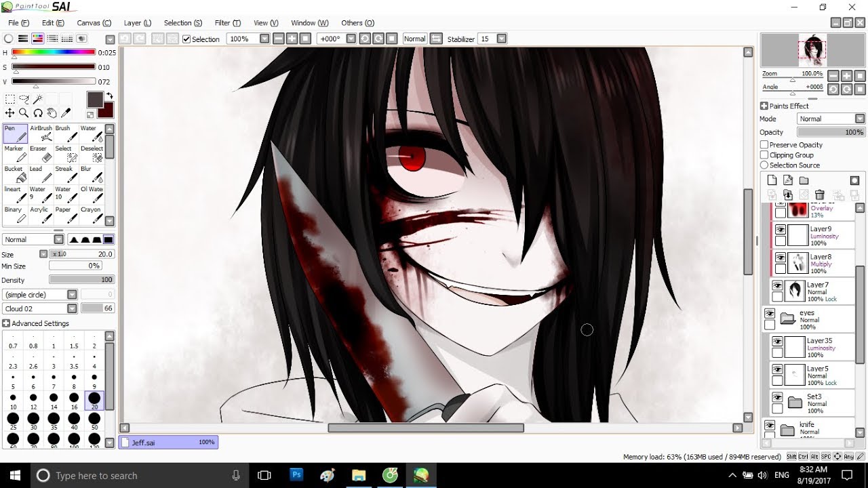Show the color wheel panel
868x488 pixels.
9,39
